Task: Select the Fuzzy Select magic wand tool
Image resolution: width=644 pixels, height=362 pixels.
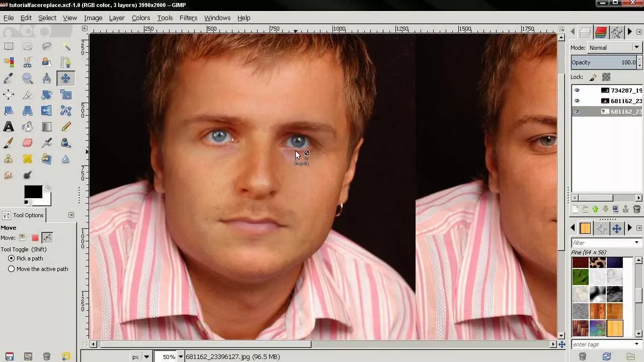Action: coord(66,46)
